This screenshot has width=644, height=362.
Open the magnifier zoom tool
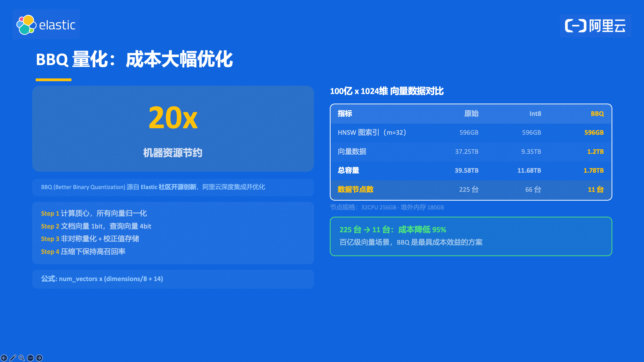tap(22, 358)
